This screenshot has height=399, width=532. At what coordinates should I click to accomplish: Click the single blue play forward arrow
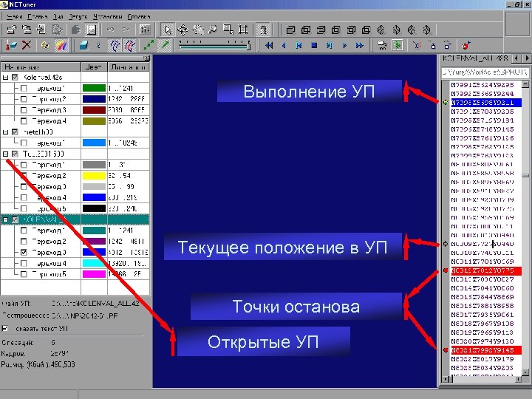point(345,45)
